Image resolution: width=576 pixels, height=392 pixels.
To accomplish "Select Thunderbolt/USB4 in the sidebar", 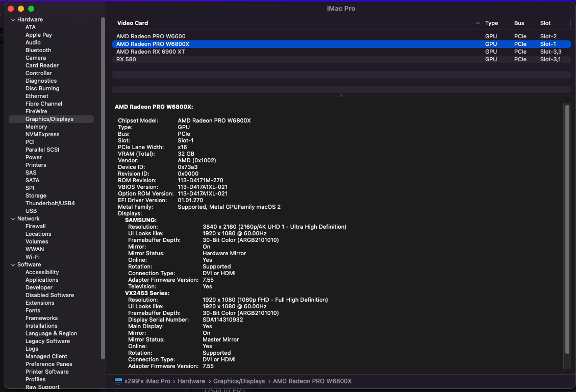I will pos(50,204).
